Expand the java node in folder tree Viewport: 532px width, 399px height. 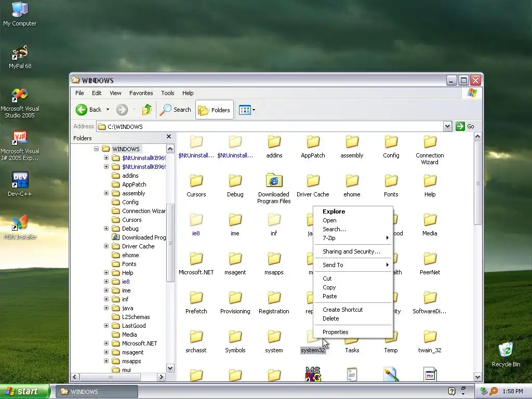pyautogui.click(x=106, y=308)
